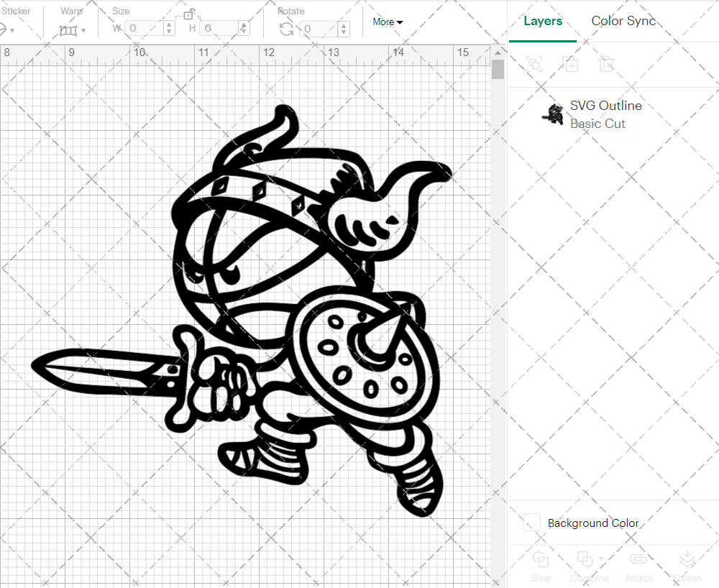Click the Group icon above the layer list

[x=534, y=64]
